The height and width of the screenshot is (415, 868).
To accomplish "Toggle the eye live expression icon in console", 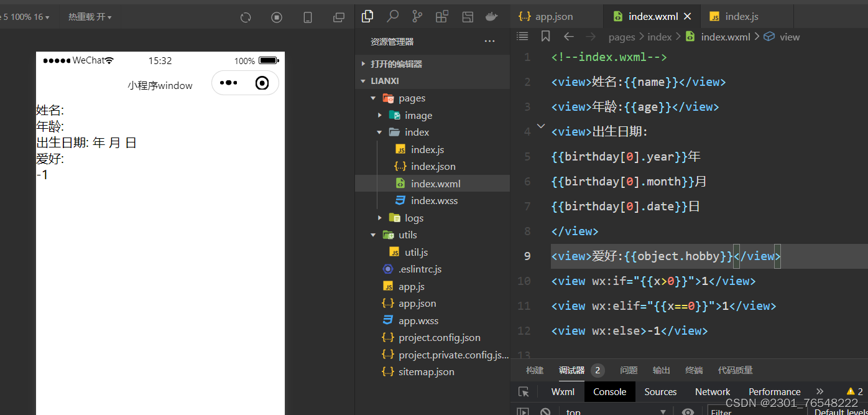I will click(688, 412).
